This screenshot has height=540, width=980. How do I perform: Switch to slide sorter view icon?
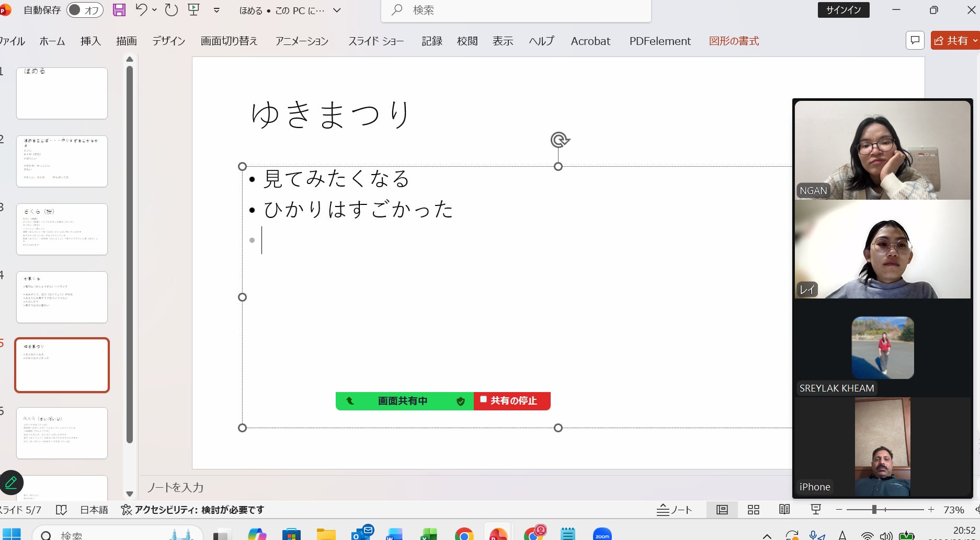click(x=753, y=510)
